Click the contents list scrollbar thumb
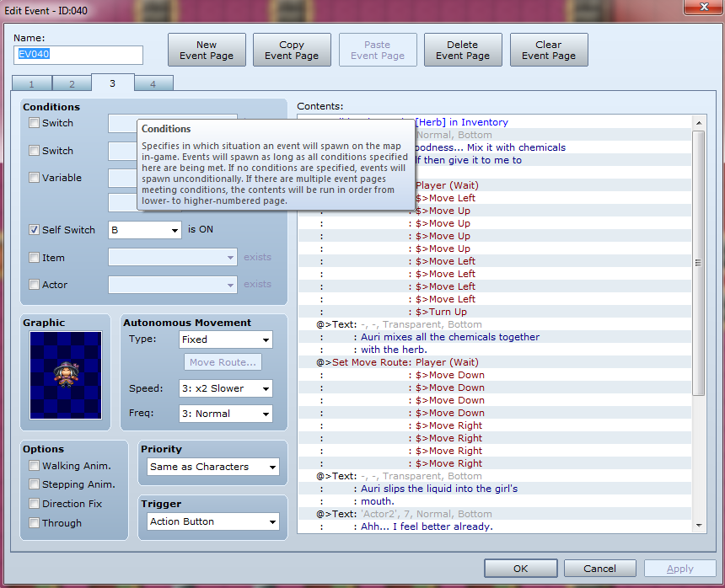The height and width of the screenshot is (588, 725). pos(699,263)
